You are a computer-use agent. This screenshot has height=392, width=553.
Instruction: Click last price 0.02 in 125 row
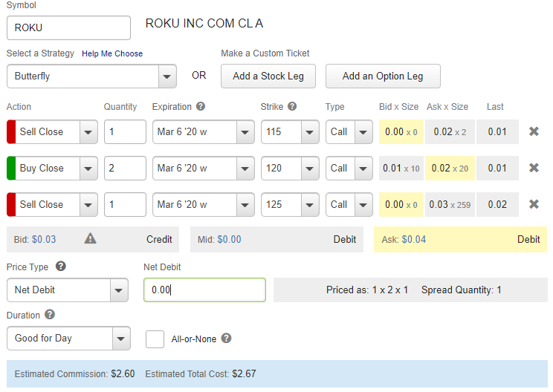click(497, 204)
